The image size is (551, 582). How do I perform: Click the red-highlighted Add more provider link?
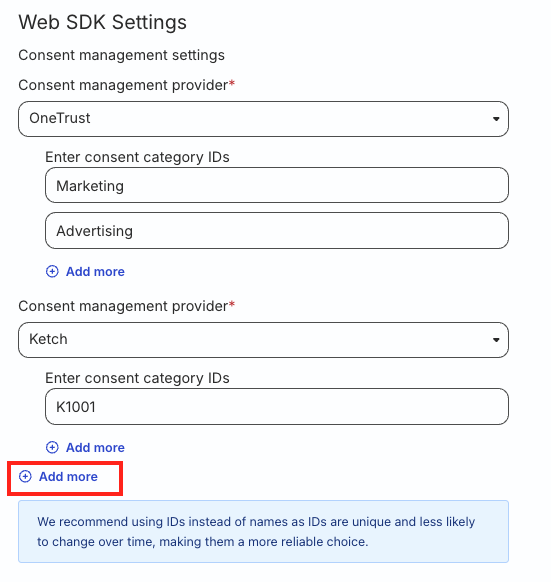[68, 477]
